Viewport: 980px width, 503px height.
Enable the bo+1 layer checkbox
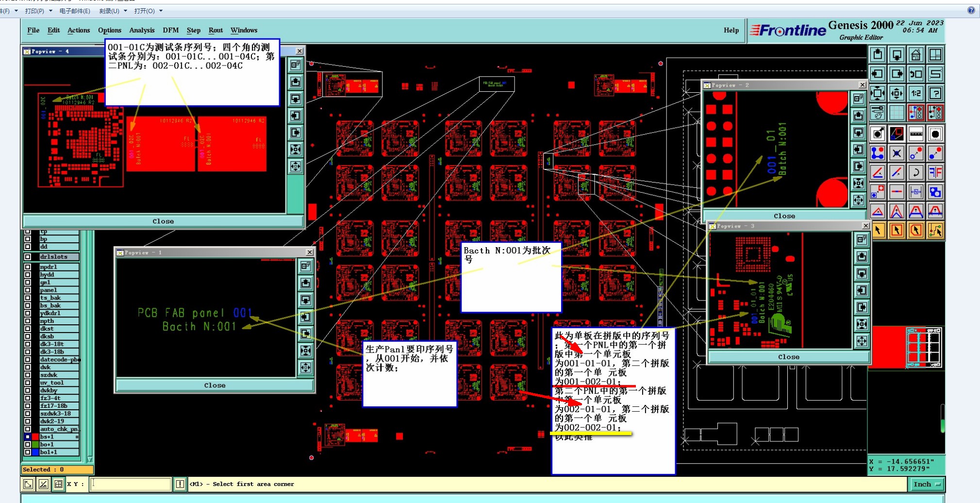[x=28, y=444]
